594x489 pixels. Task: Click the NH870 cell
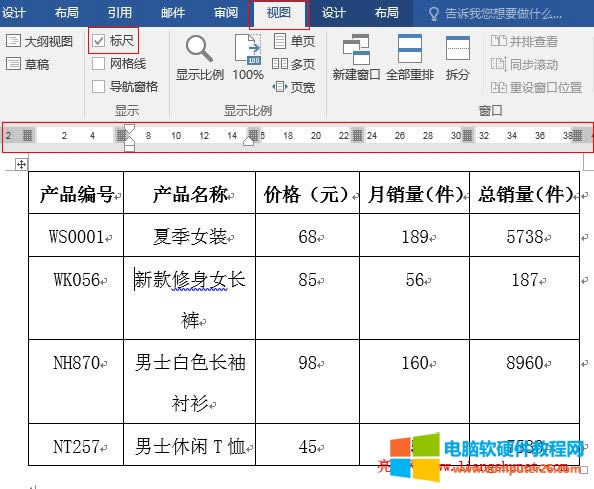76,381
